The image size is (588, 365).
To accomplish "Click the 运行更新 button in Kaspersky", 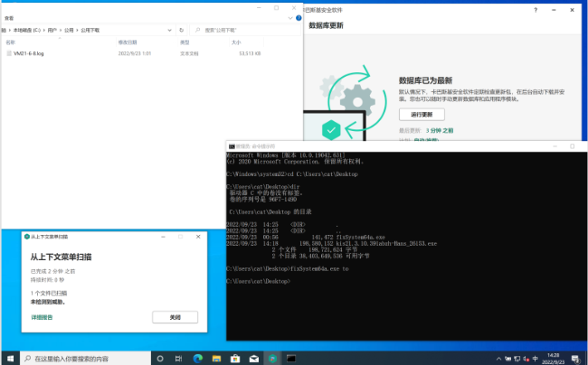I will [x=422, y=115].
